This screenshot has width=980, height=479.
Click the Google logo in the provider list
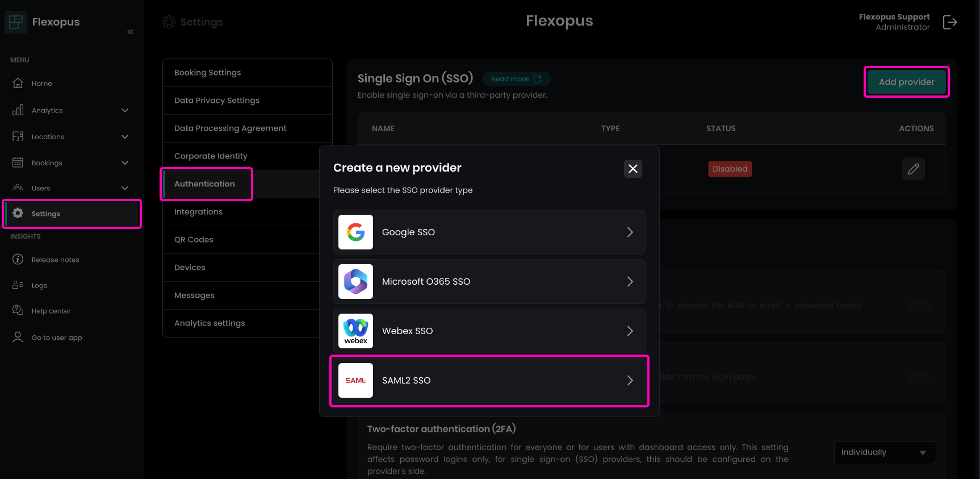point(355,232)
